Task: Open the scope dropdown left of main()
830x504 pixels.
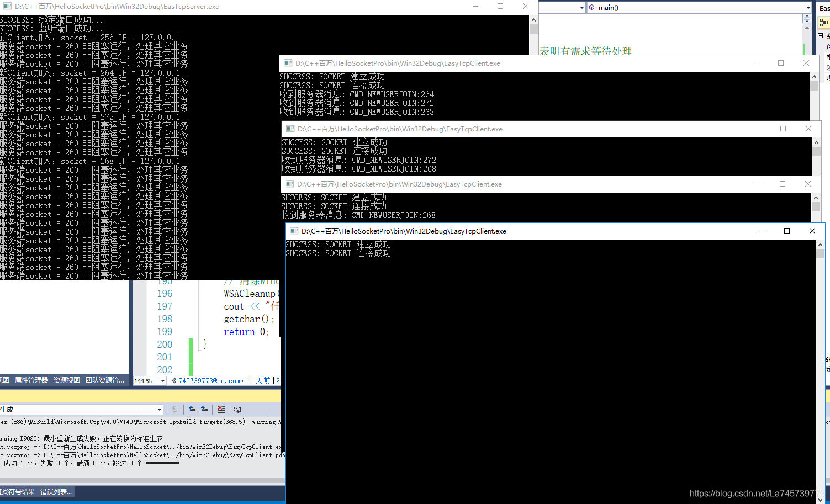Action: pyautogui.click(x=582, y=8)
